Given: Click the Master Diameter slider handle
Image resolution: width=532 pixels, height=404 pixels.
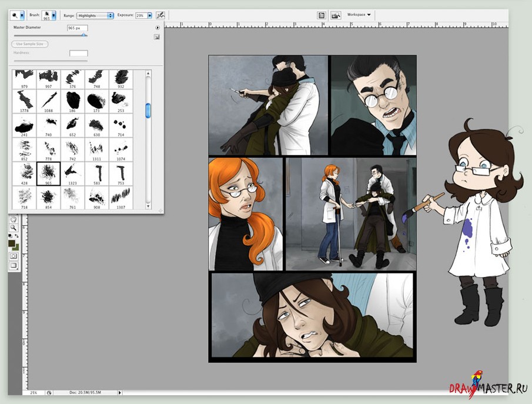Looking at the screenshot, I should [x=84, y=35].
